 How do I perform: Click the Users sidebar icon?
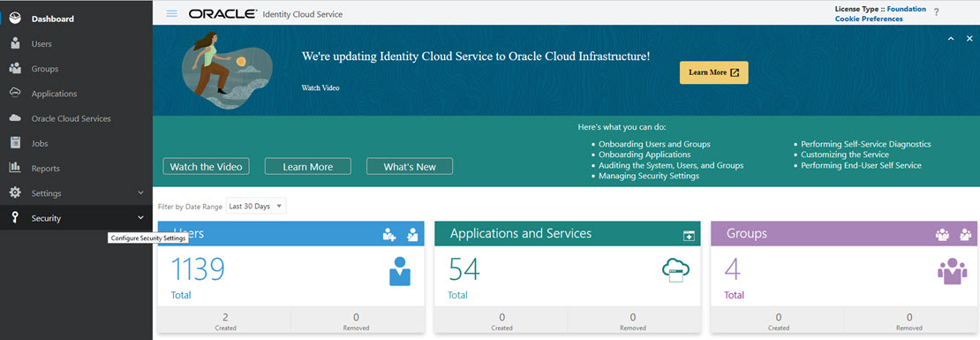point(16,44)
